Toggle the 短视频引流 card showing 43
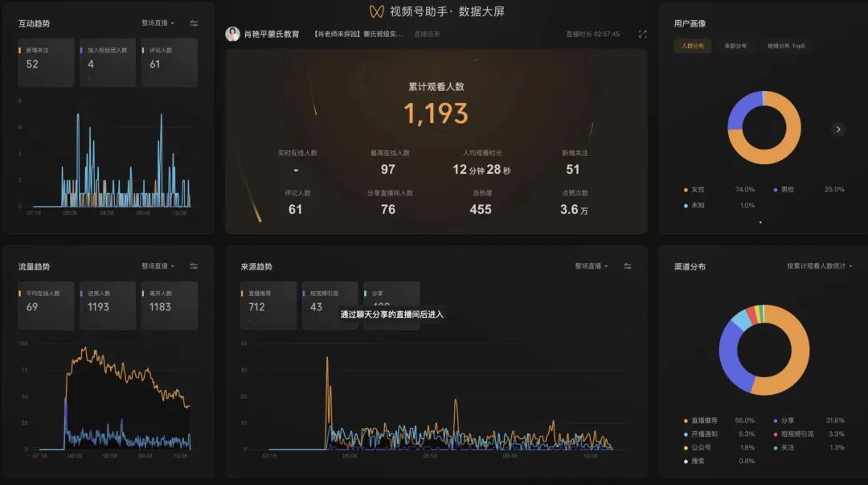Viewport: 868px width, 485px height. (x=330, y=306)
